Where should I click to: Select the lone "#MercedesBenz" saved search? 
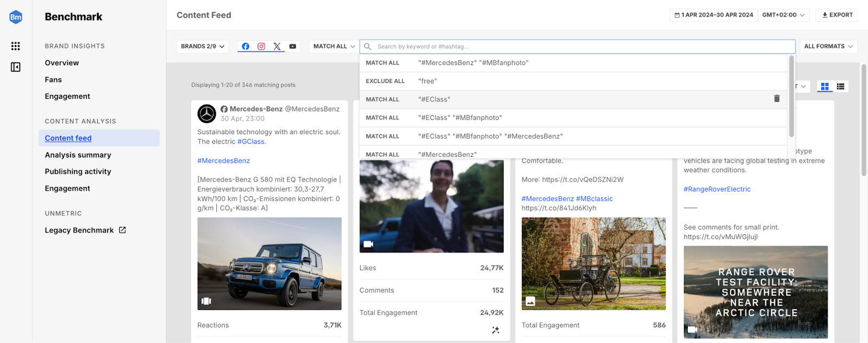(573, 153)
